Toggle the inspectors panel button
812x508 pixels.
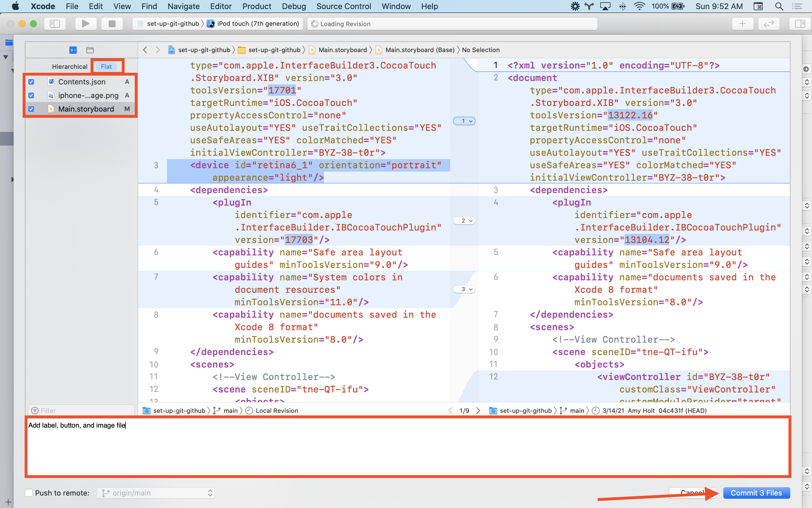pyautogui.click(x=800, y=24)
